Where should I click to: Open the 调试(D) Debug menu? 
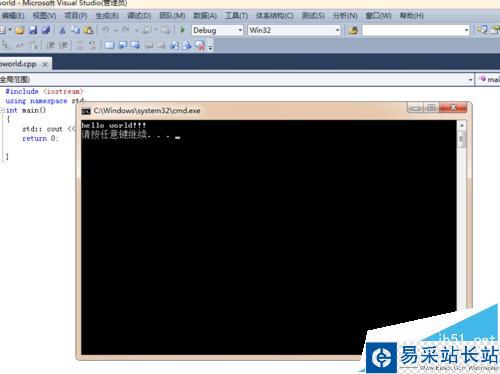(x=139, y=16)
